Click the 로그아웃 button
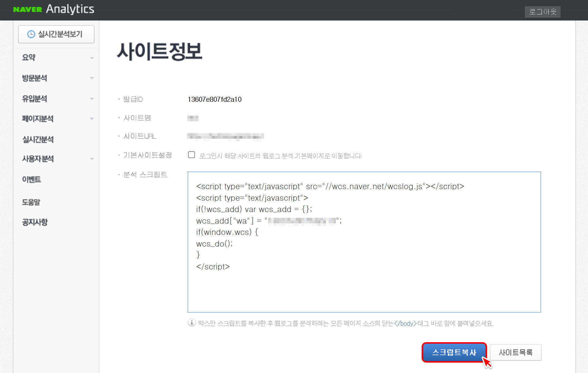The height and width of the screenshot is (373, 588). (542, 12)
